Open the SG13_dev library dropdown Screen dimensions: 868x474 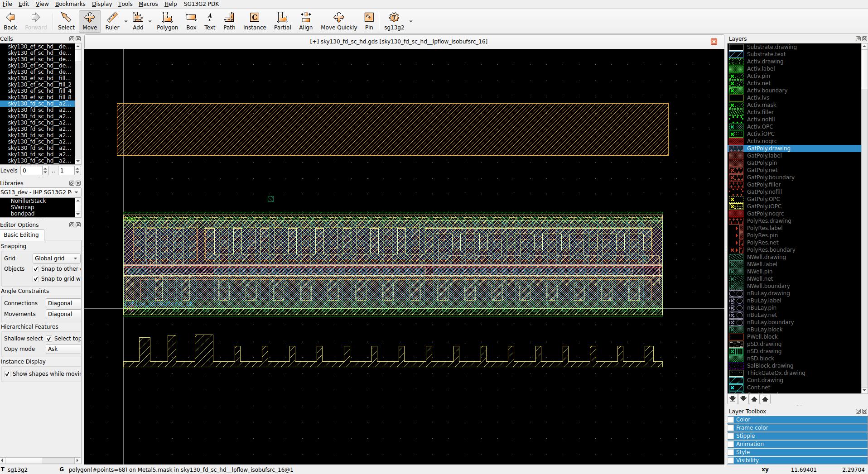click(40, 192)
